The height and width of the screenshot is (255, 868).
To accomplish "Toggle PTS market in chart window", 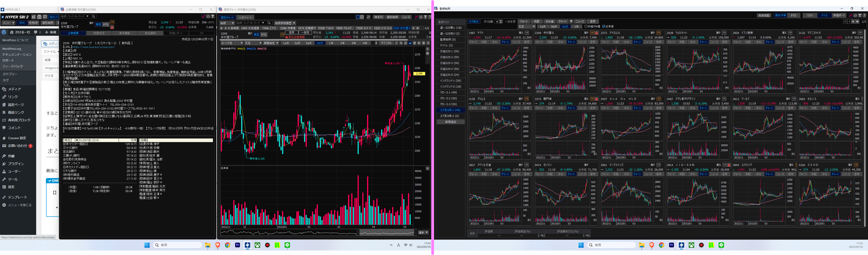I will point(264,35).
